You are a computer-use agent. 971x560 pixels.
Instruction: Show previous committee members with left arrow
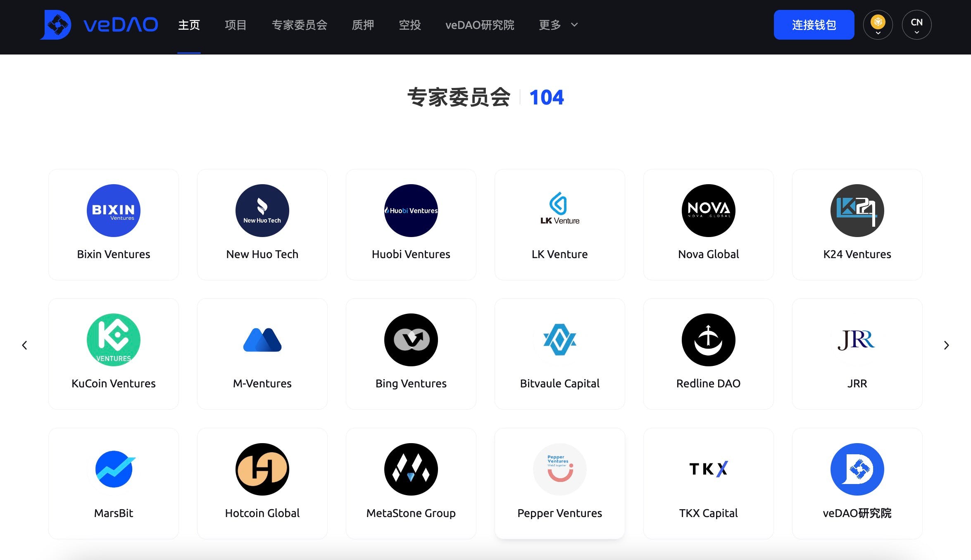[25, 345]
